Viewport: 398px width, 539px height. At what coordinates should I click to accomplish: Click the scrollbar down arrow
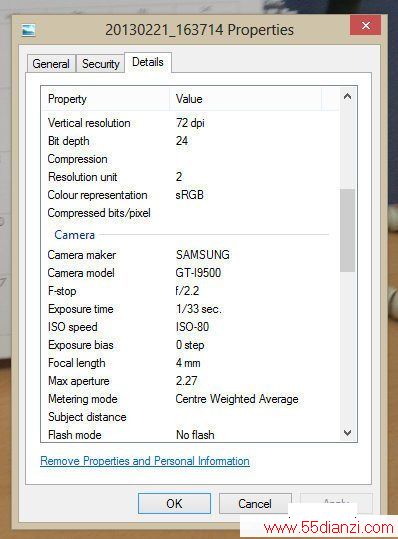click(x=347, y=432)
